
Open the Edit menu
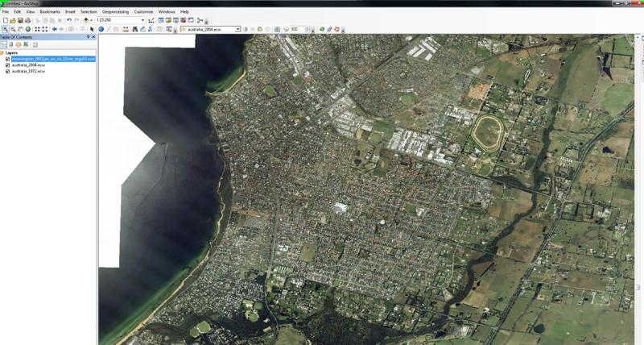click(17, 11)
